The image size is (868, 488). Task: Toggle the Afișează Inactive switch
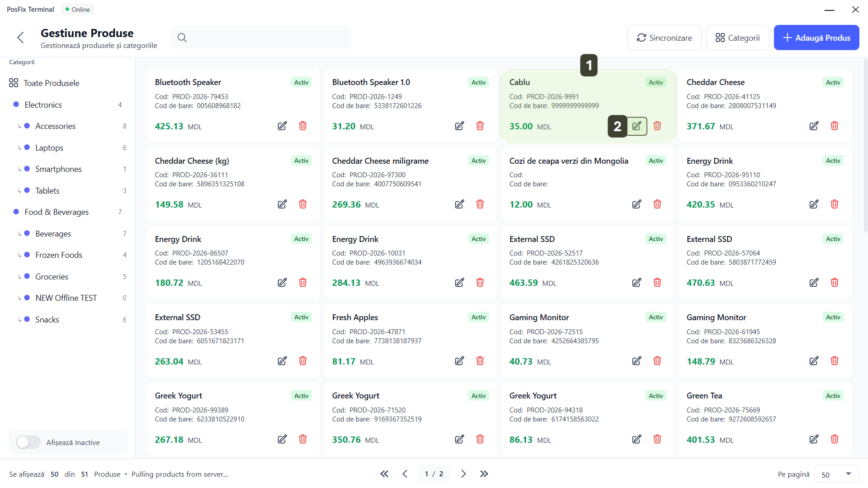pos(28,442)
